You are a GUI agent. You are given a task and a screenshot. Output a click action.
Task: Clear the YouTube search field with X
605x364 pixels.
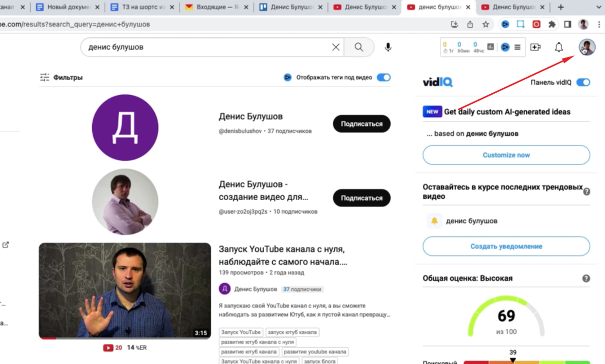336,47
